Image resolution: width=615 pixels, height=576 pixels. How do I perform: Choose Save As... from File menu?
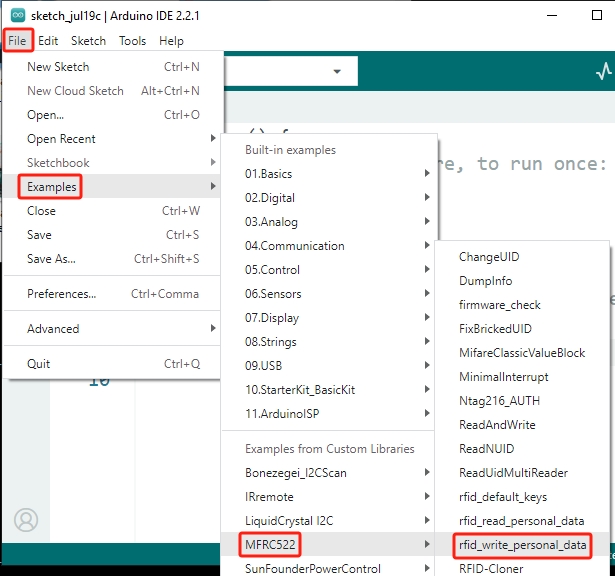point(113,259)
